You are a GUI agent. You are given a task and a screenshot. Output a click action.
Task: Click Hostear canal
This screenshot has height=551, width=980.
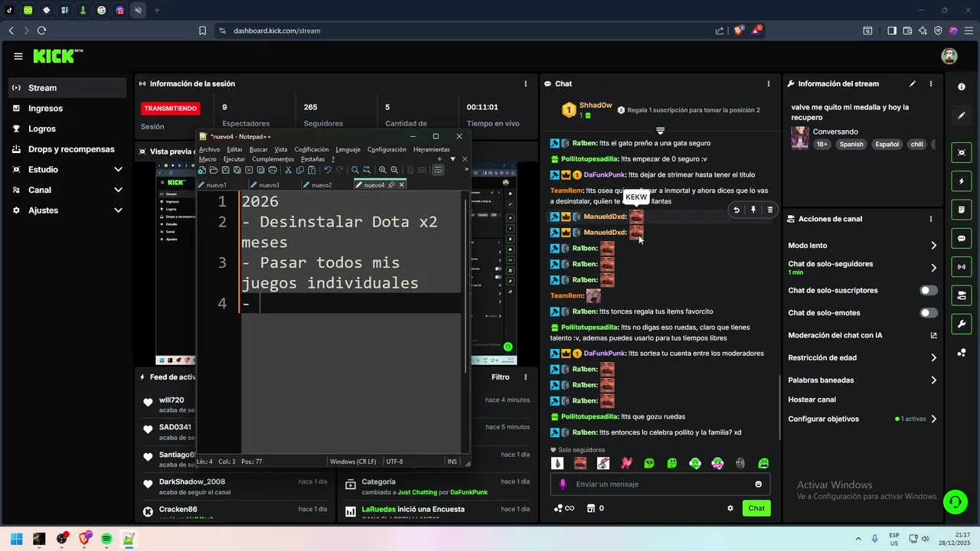[812, 399]
